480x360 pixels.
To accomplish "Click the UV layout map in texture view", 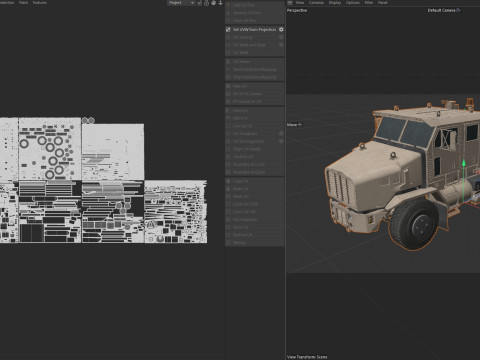I will (103, 180).
